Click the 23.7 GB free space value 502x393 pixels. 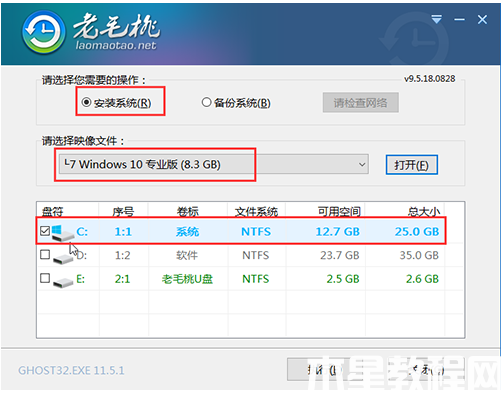340,255
